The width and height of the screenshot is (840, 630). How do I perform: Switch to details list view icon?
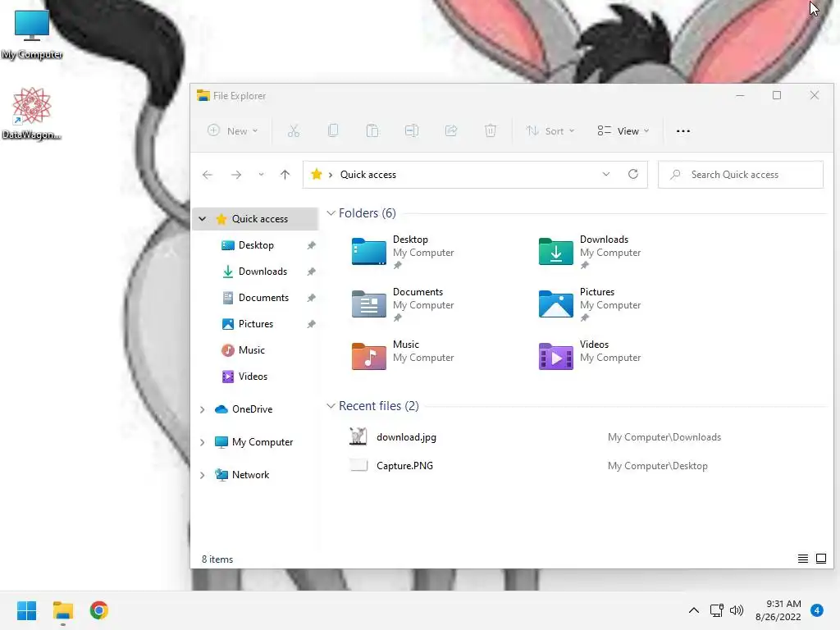[x=802, y=559]
